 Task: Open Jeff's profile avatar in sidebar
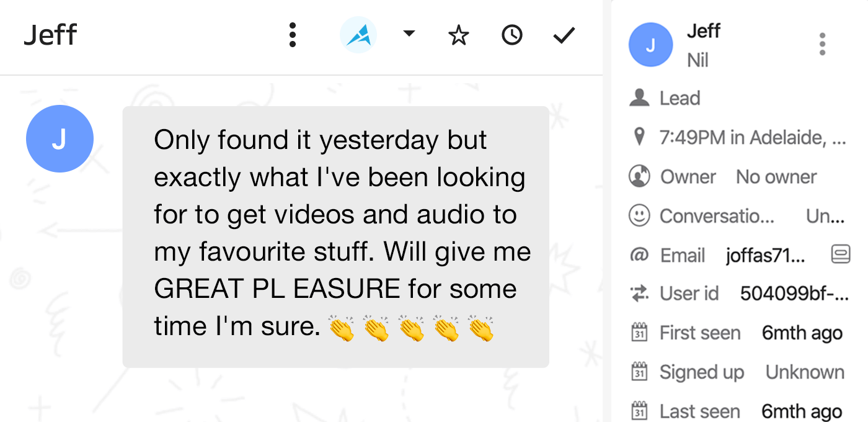click(x=650, y=45)
